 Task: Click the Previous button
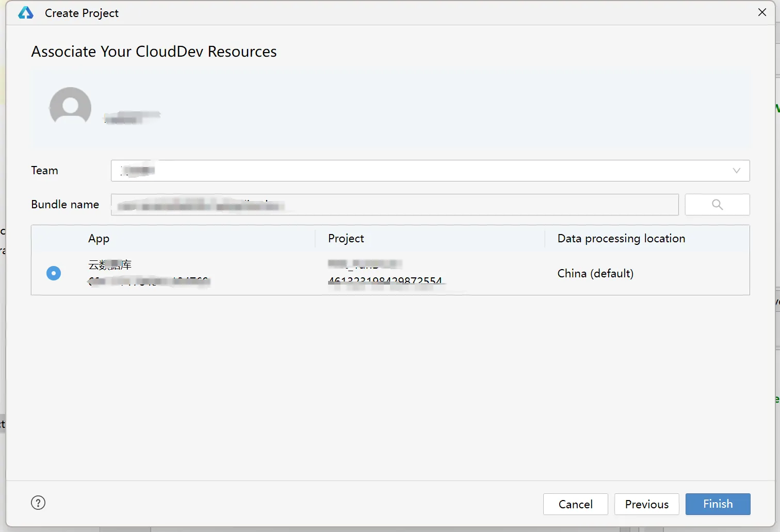(x=646, y=504)
